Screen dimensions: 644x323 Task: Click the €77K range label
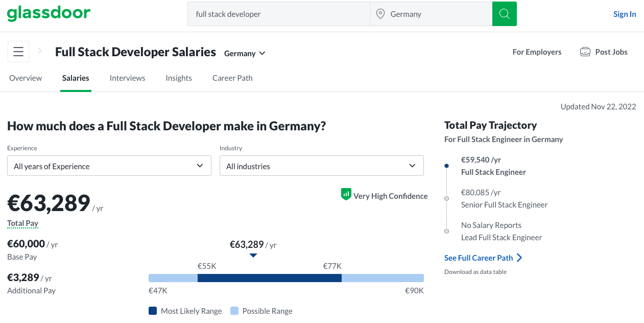(332, 266)
